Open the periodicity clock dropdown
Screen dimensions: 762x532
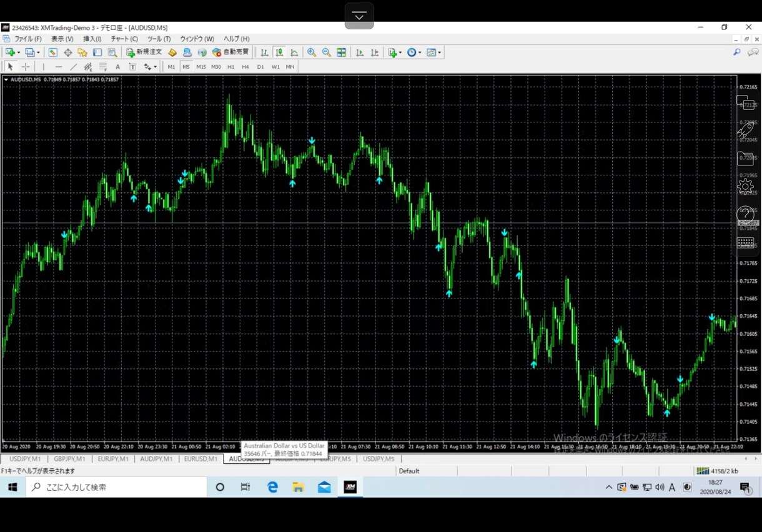pos(414,52)
